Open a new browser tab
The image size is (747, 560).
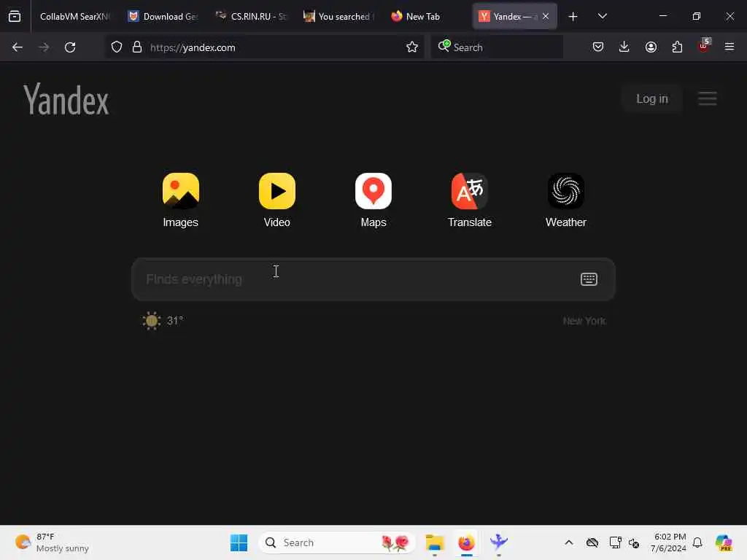click(573, 17)
